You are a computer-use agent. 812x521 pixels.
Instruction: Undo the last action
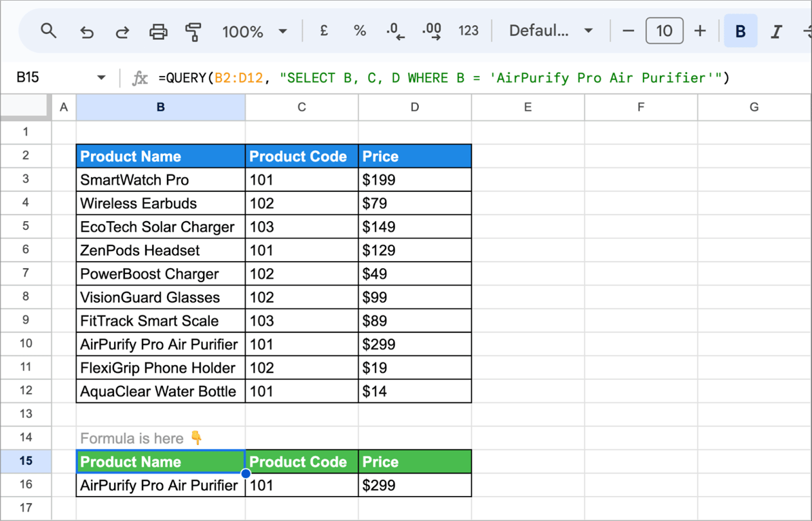86,32
